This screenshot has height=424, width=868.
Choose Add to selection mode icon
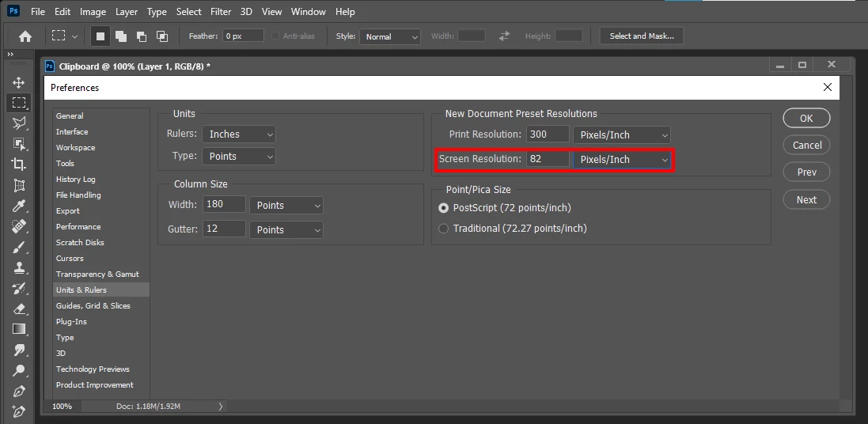tap(121, 36)
